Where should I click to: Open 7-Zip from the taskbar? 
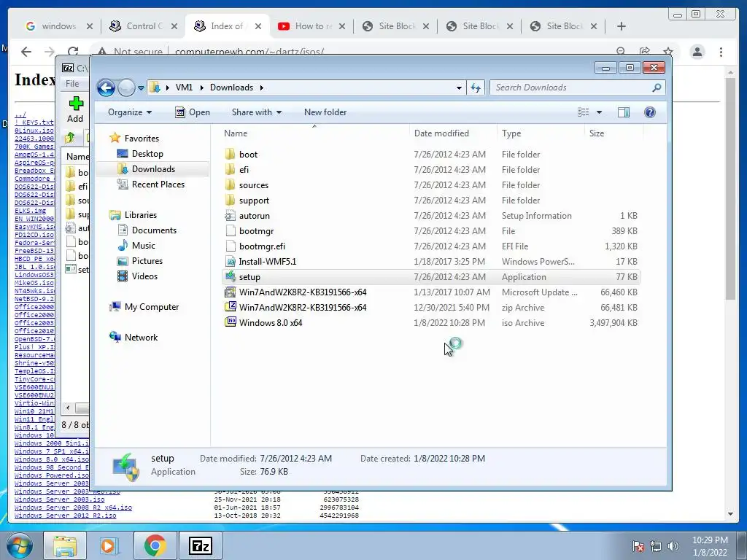200,545
